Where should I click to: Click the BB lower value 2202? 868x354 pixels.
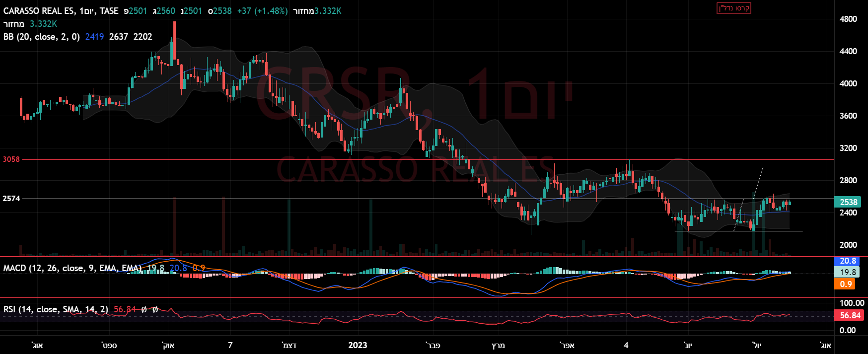[x=143, y=37]
